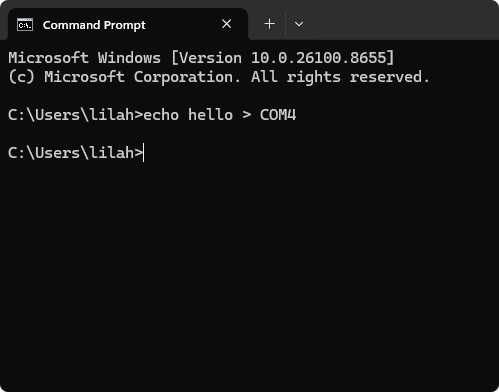
Task: Click the empty title bar area
Action: coord(400,20)
